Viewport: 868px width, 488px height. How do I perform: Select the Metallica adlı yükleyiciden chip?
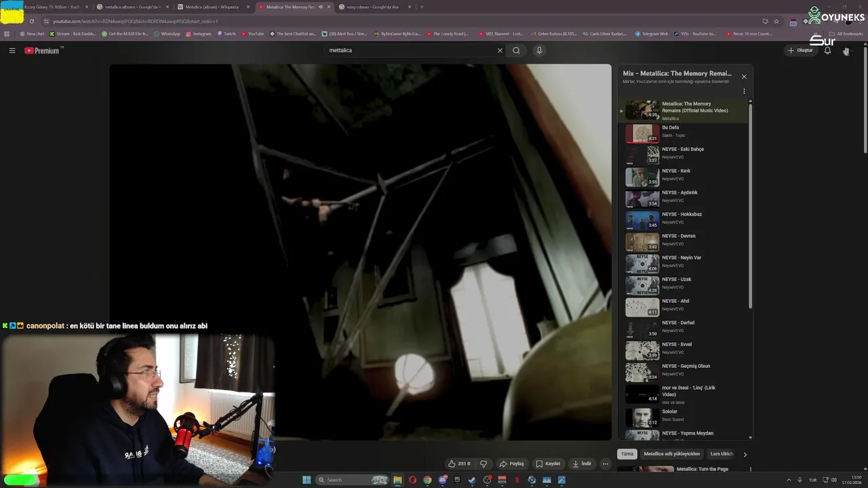coord(671,454)
